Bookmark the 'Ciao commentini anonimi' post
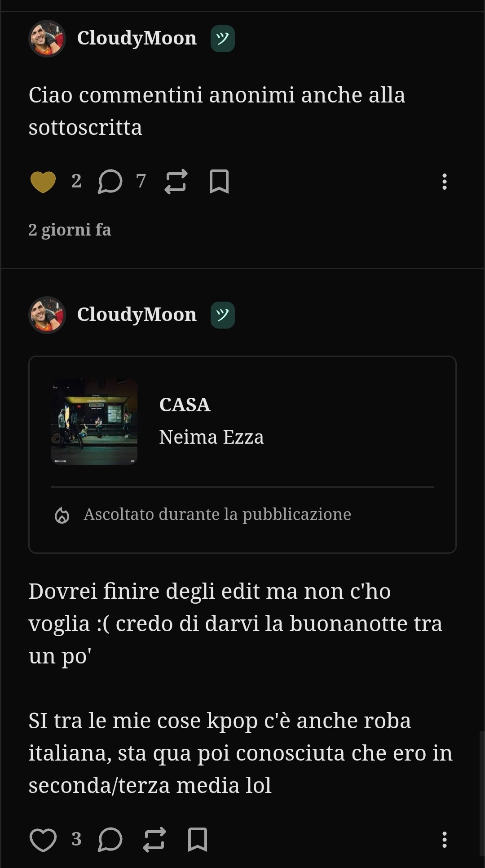Image resolution: width=485 pixels, height=868 pixels. (x=219, y=182)
